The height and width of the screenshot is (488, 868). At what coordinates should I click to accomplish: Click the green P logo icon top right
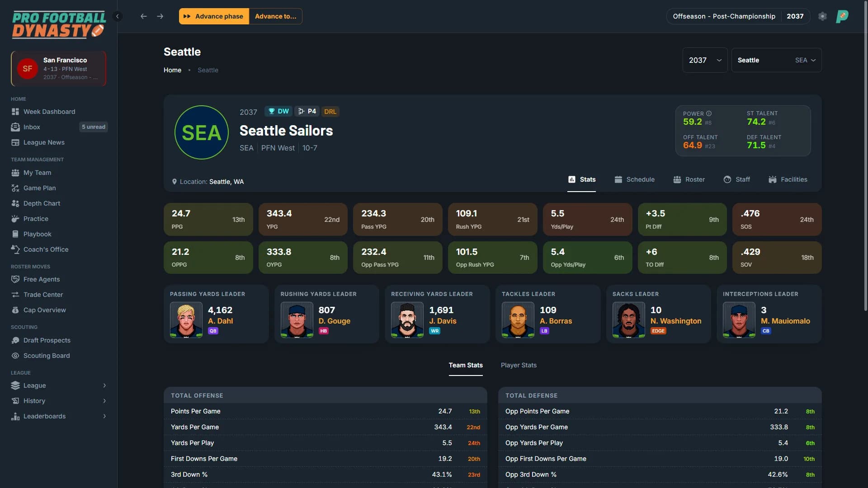click(x=842, y=16)
